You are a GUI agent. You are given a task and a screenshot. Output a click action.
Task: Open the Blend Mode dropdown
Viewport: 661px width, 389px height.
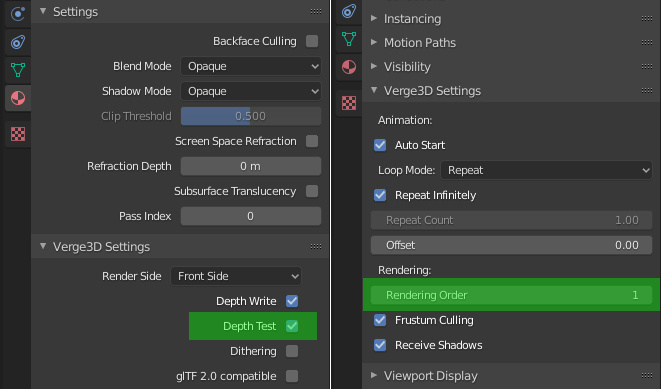pos(251,66)
